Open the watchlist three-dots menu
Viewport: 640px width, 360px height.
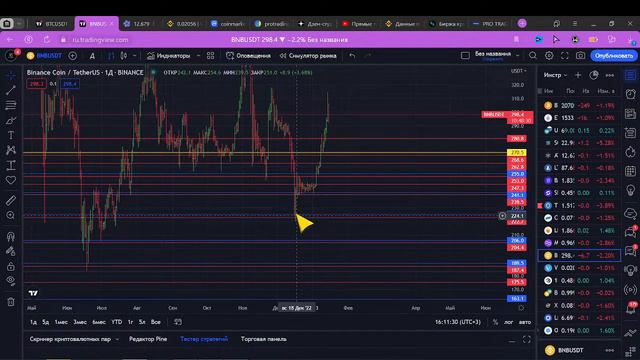tap(610, 75)
